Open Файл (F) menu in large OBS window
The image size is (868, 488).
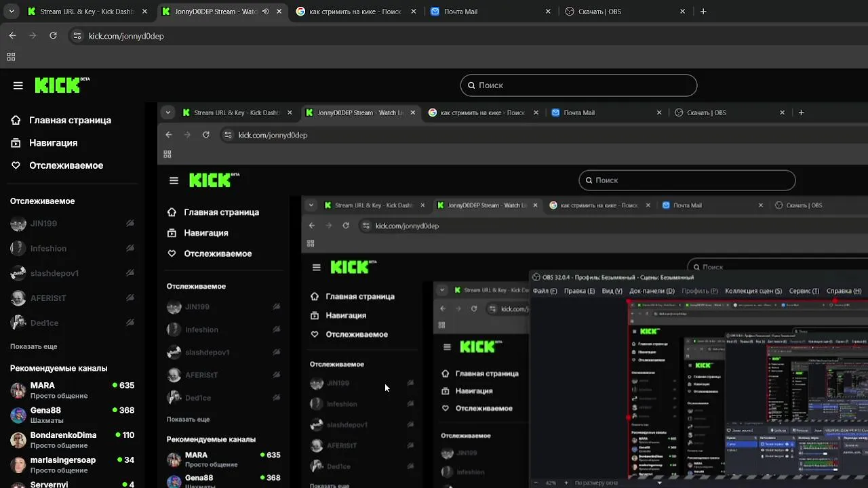[545, 291]
